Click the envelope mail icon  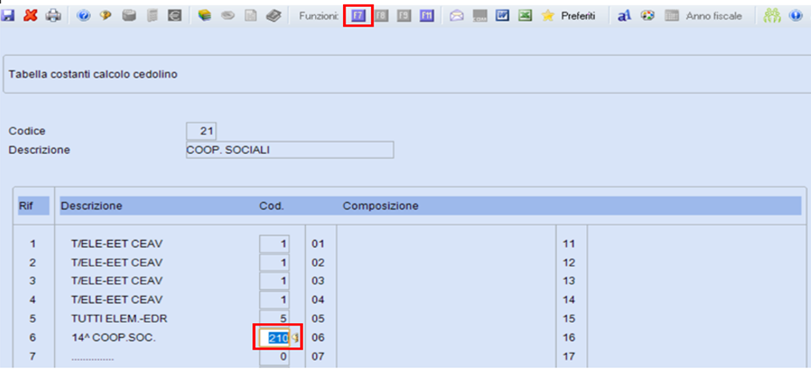457,16
